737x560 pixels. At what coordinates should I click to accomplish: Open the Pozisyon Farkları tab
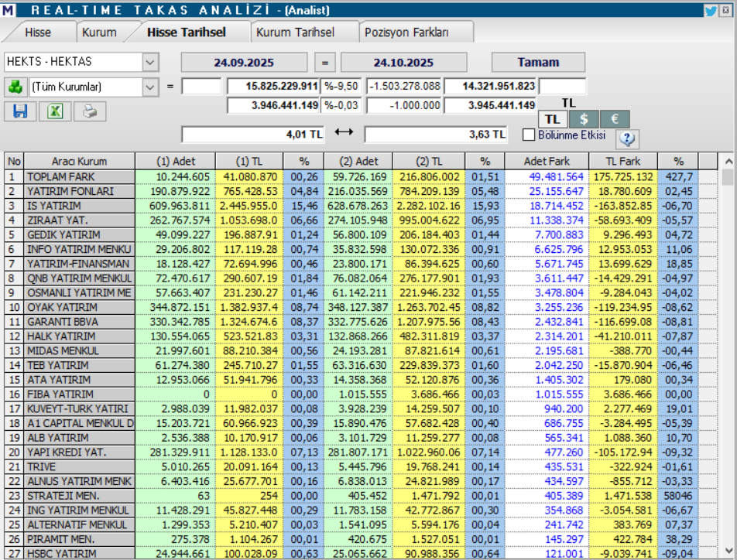pyautogui.click(x=402, y=32)
